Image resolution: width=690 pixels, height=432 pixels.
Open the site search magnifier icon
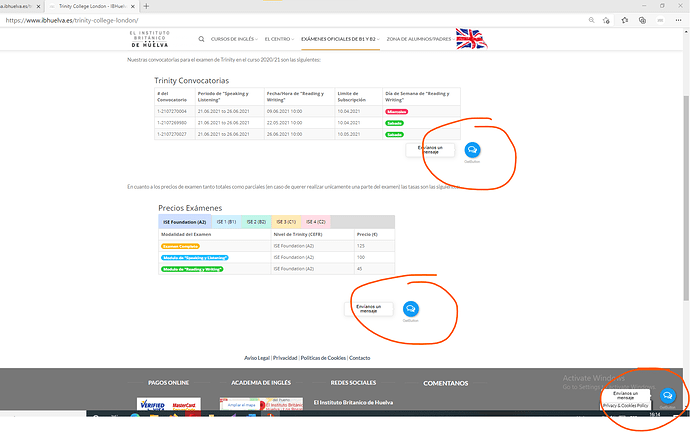(201, 39)
